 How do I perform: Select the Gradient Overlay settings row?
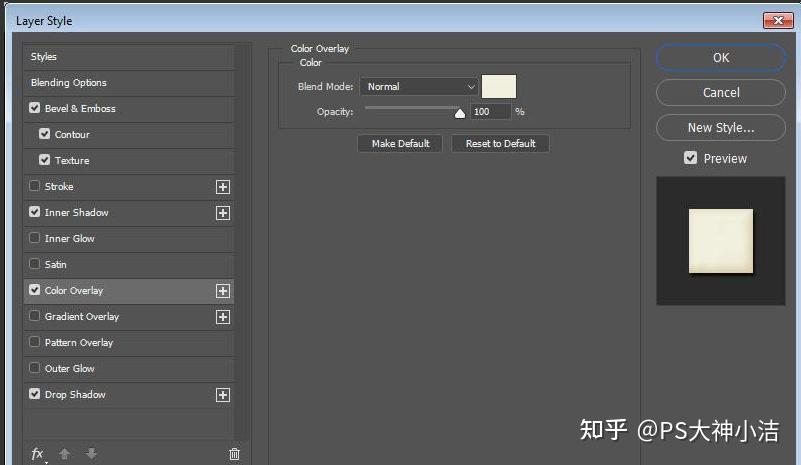[x=129, y=317]
